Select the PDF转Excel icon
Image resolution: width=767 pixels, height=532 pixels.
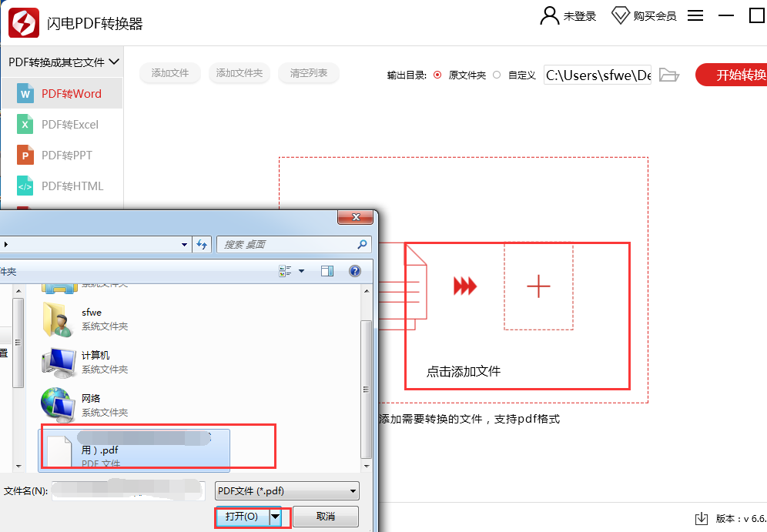(x=25, y=124)
